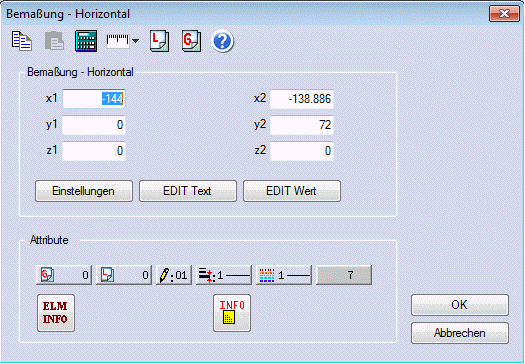The image size is (525, 364).
Task: Click the gray swatch labeled 7
Action: click(x=344, y=275)
